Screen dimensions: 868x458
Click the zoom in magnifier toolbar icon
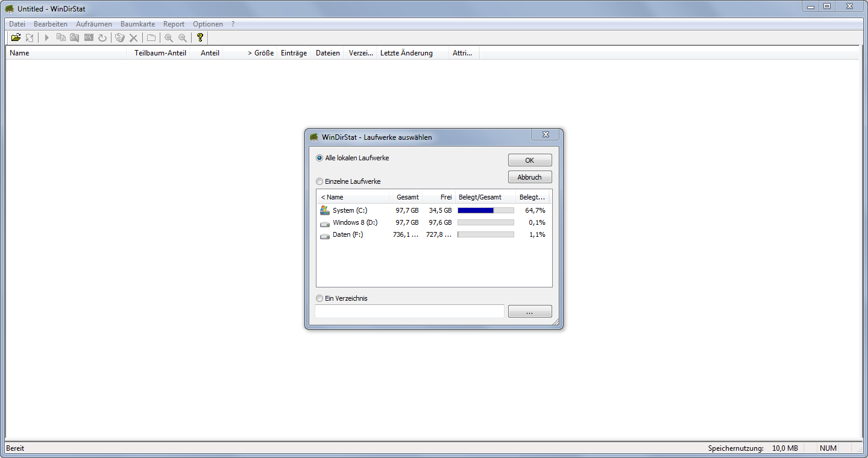coord(169,38)
